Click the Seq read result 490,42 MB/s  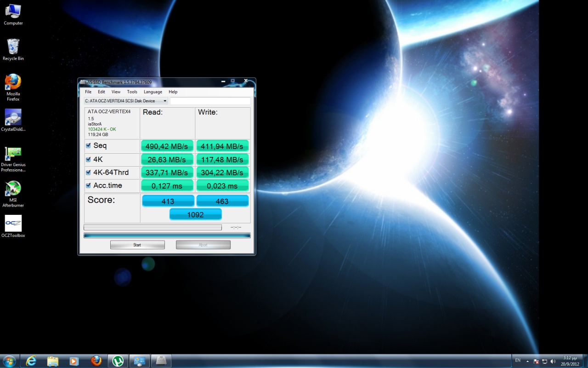tap(167, 146)
